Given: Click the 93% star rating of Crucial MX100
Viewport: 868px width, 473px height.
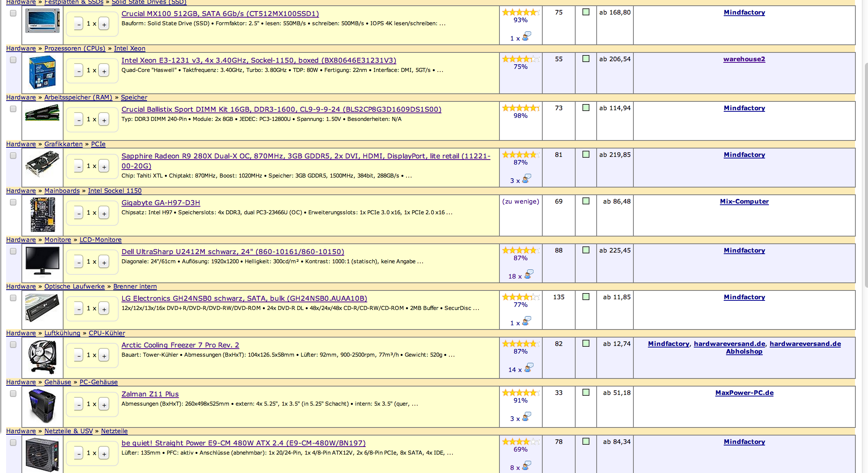Looking at the screenshot, I should [x=521, y=12].
